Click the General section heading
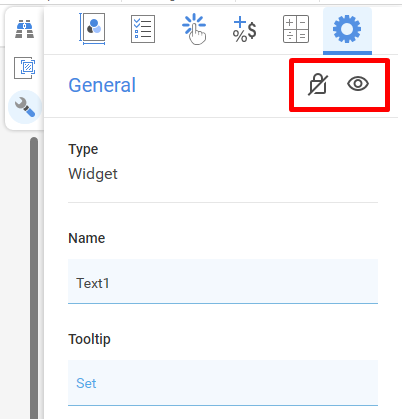Image resolution: width=402 pixels, height=419 pixels. pyautogui.click(x=102, y=85)
